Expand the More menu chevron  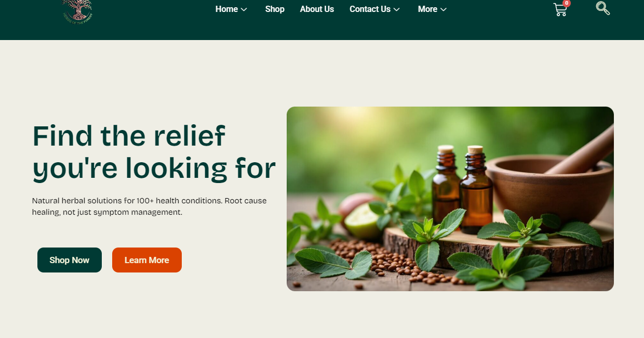click(x=444, y=9)
